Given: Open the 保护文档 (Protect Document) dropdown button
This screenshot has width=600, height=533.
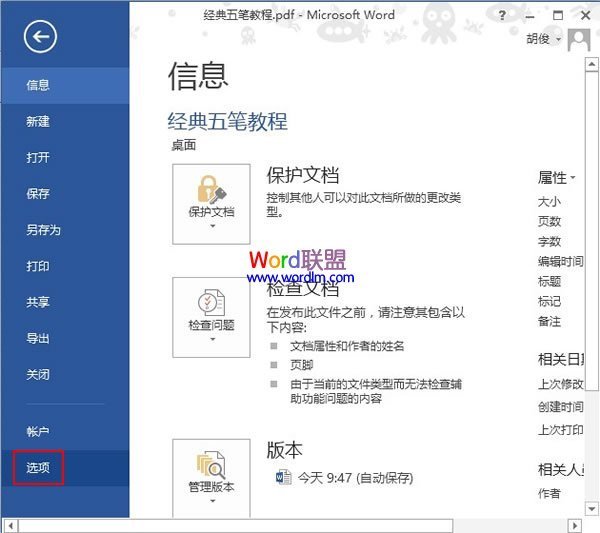Looking at the screenshot, I should pos(211,202).
